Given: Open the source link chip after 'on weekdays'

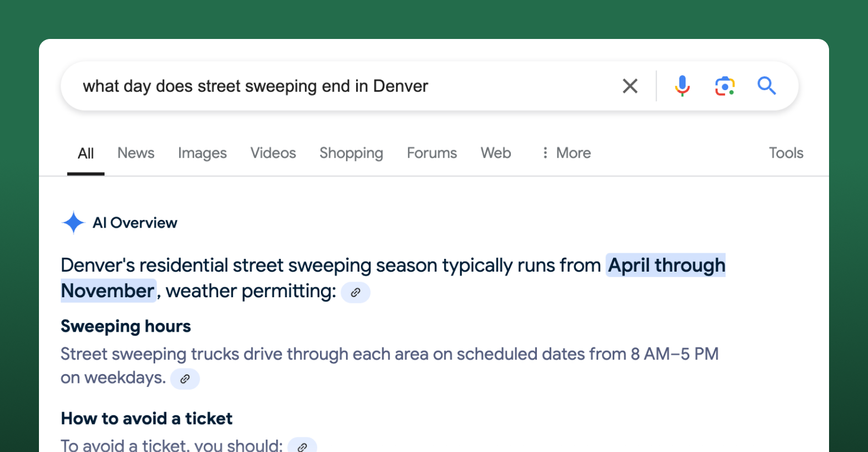Looking at the screenshot, I should (x=185, y=379).
